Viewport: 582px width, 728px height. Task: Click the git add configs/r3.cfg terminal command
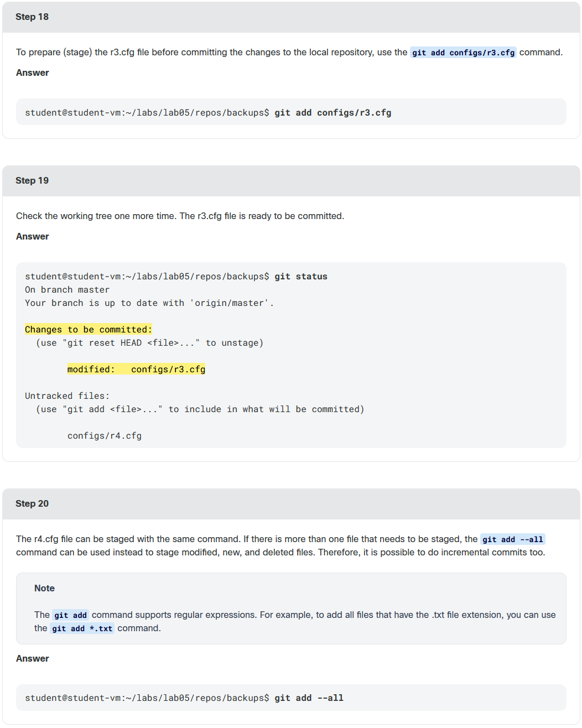tap(332, 113)
